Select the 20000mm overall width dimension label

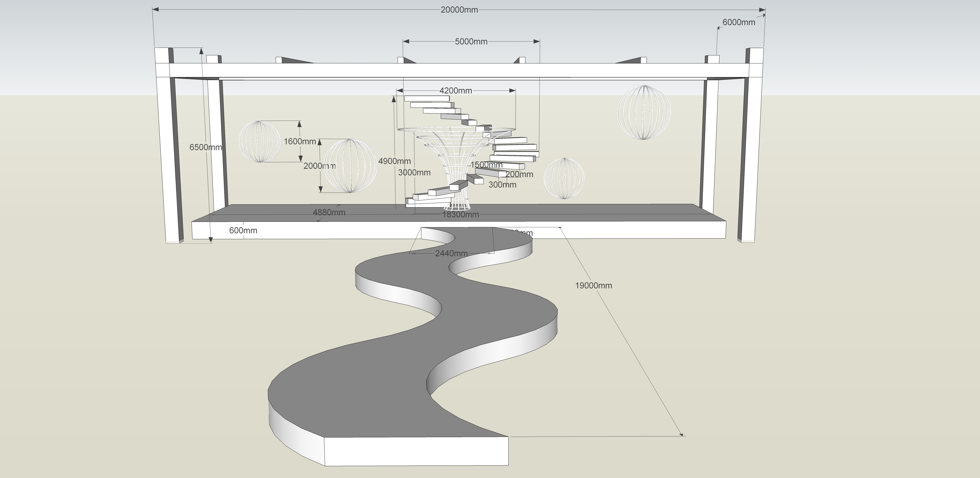(x=459, y=10)
